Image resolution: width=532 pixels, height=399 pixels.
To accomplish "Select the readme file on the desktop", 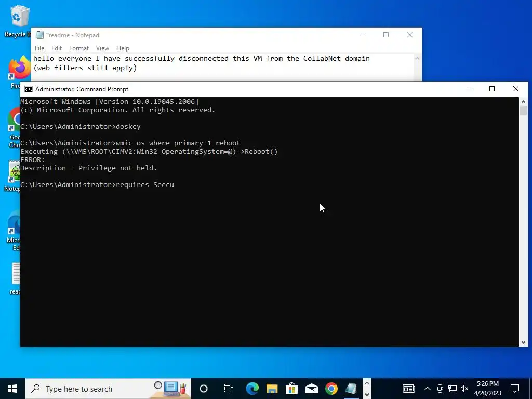I will pyautogui.click(x=15, y=278).
